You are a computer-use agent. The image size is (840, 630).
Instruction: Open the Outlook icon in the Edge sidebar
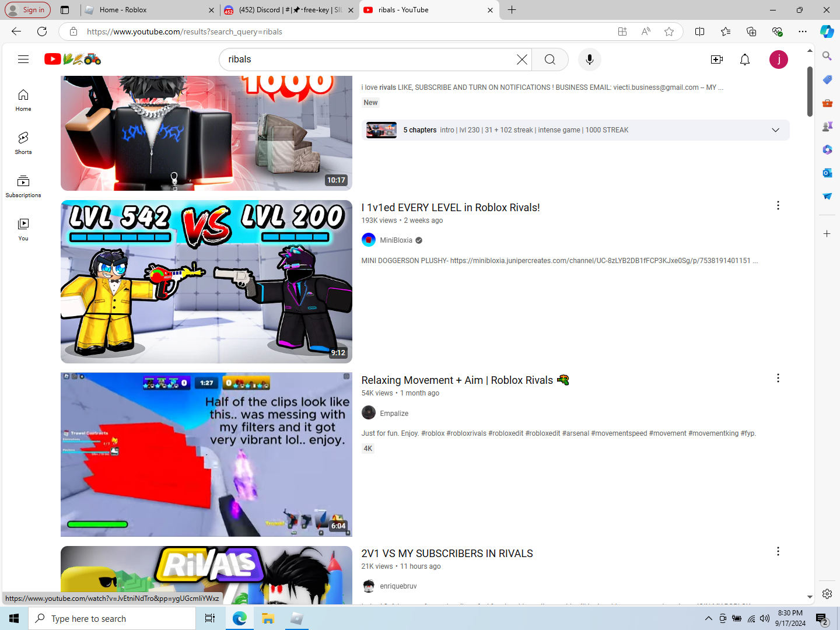[x=827, y=173]
